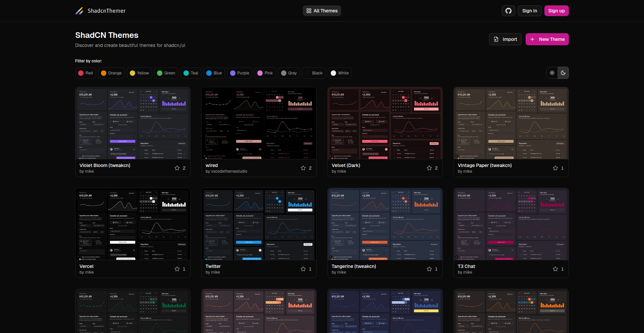The height and width of the screenshot is (333, 644).
Task: Open the Vercel theme preview thumbnail
Action: (x=133, y=224)
